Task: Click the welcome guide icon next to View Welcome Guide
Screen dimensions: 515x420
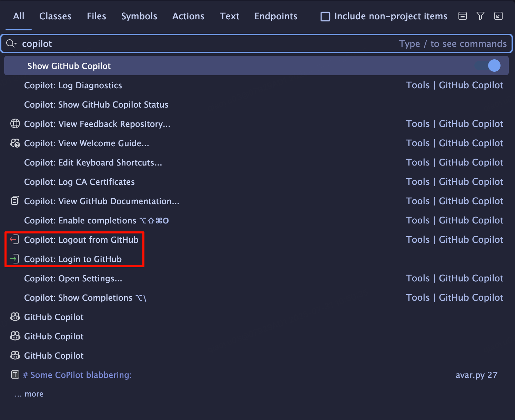Action: (x=15, y=143)
